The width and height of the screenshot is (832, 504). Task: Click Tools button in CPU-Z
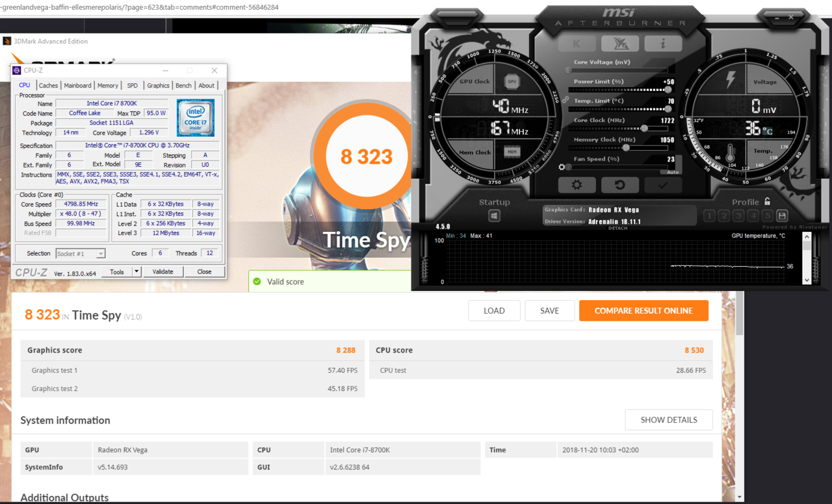click(x=117, y=272)
